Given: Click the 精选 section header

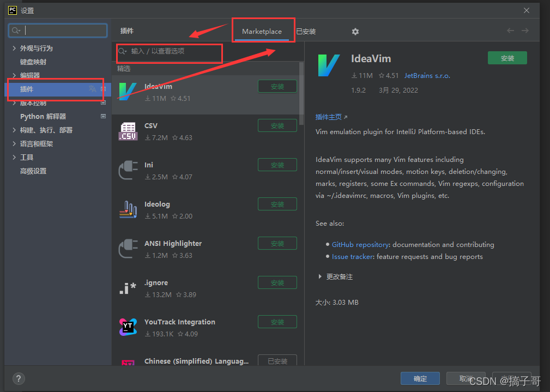Looking at the screenshot, I should (124, 69).
